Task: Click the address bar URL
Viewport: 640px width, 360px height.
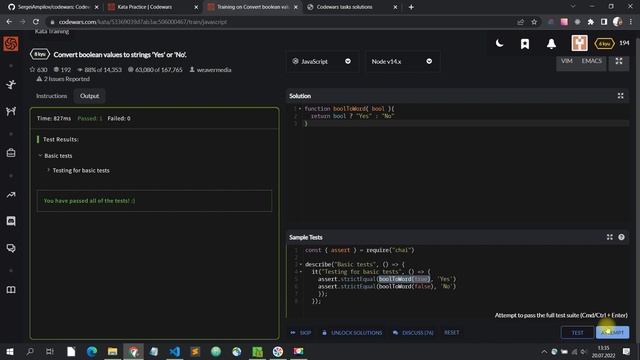Action: coord(143,22)
